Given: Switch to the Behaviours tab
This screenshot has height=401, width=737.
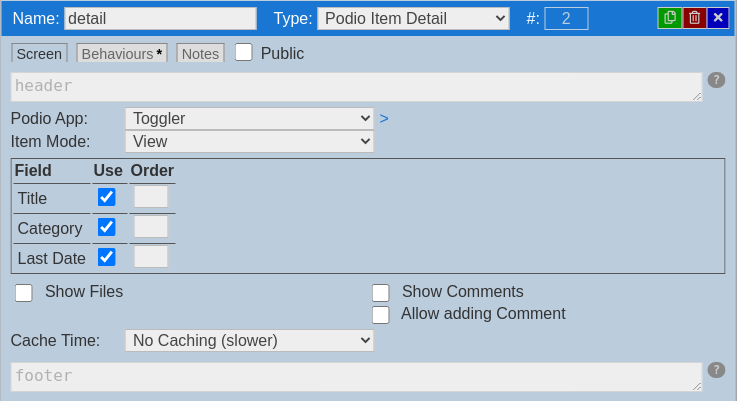Looking at the screenshot, I should (x=122, y=53).
